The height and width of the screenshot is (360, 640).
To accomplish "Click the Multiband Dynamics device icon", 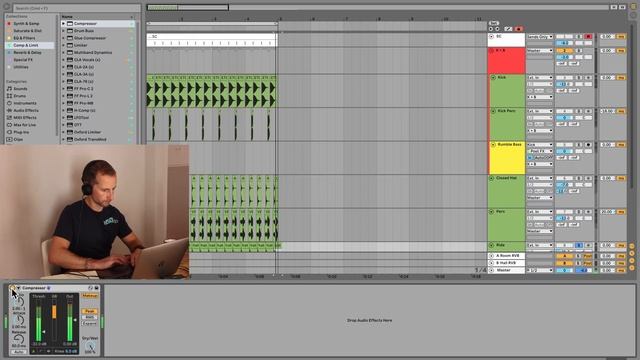I will coord(70,53).
